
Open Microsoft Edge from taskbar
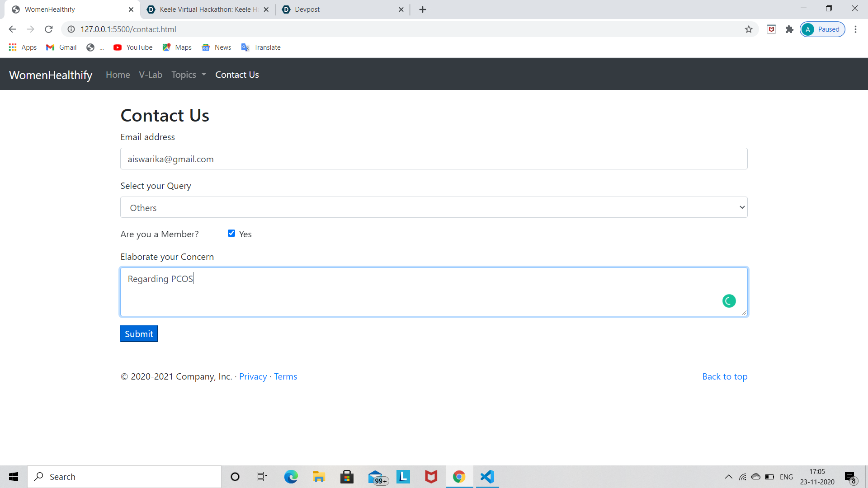pos(291,477)
